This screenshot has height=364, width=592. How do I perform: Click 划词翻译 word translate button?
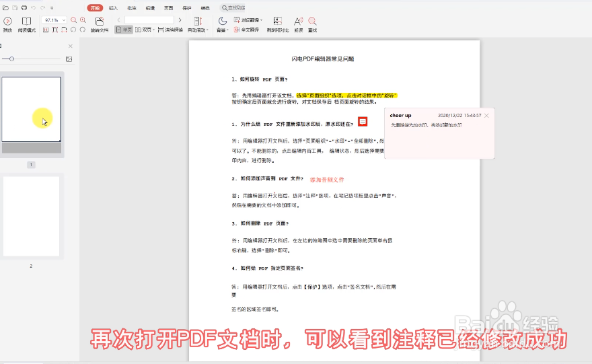(x=246, y=20)
